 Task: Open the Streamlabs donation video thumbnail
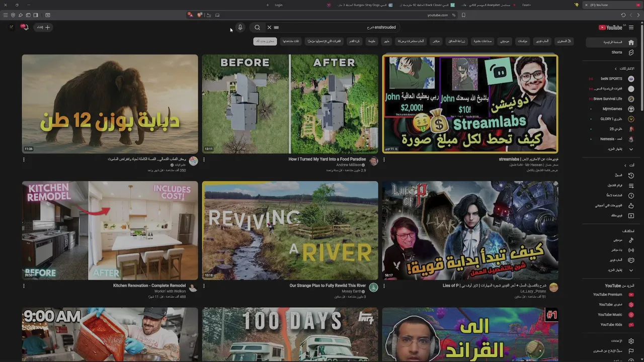(470, 104)
